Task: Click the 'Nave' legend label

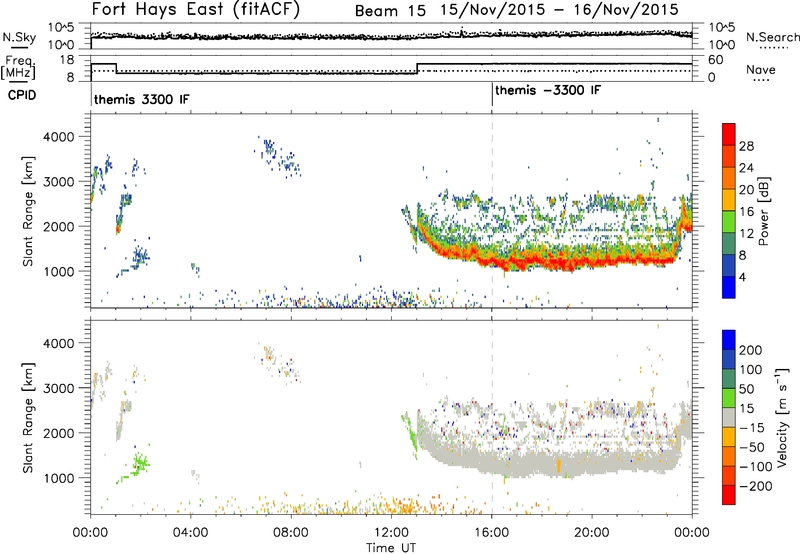Action: 761,69
